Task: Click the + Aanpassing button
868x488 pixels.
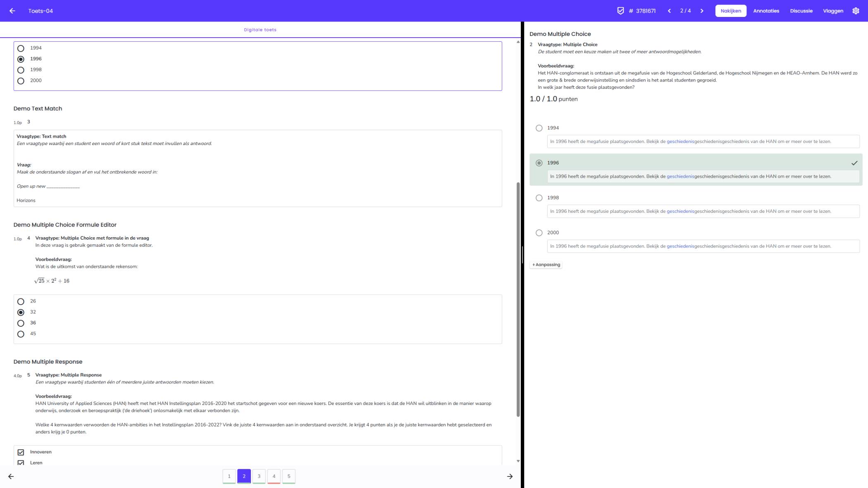Action: pos(546,264)
